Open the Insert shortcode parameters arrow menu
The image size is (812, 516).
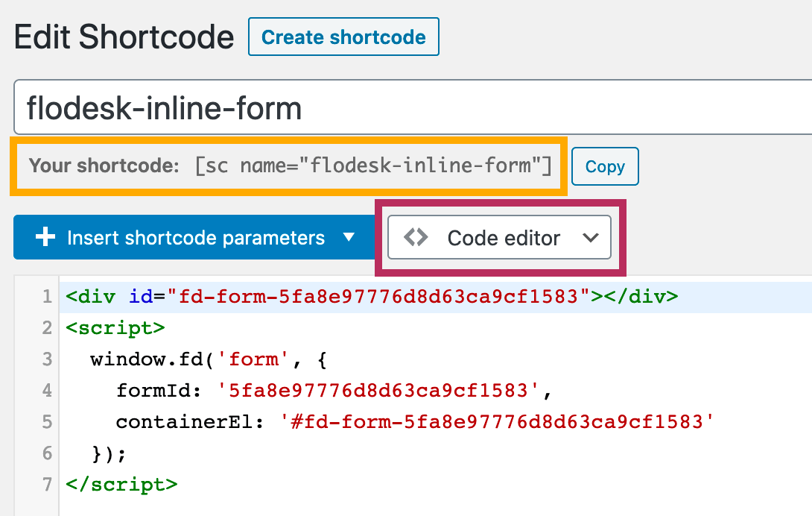click(x=349, y=238)
